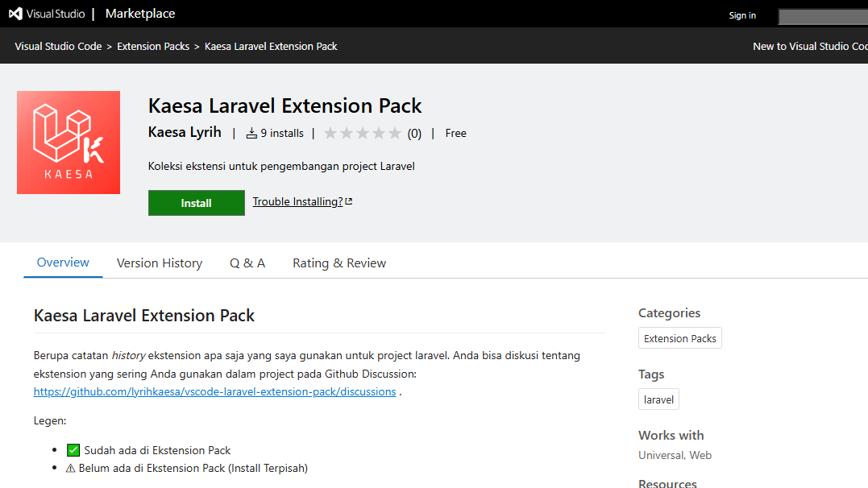
Task: Select the laravel tag chip
Action: tap(658, 399)
